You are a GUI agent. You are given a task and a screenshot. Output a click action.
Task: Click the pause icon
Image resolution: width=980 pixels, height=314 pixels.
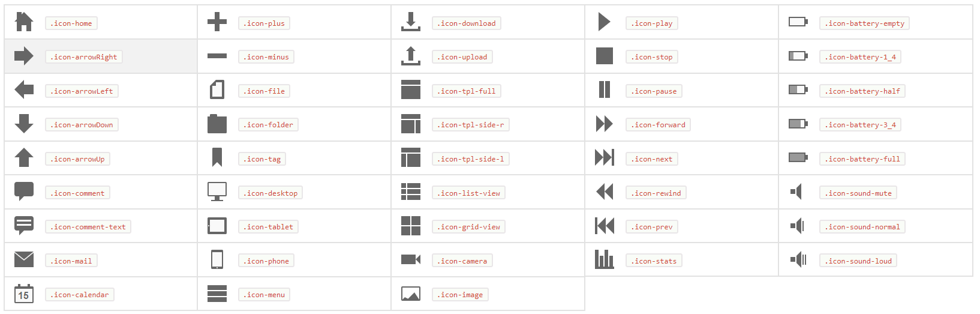pyautogui.click(x=605, y=90)
